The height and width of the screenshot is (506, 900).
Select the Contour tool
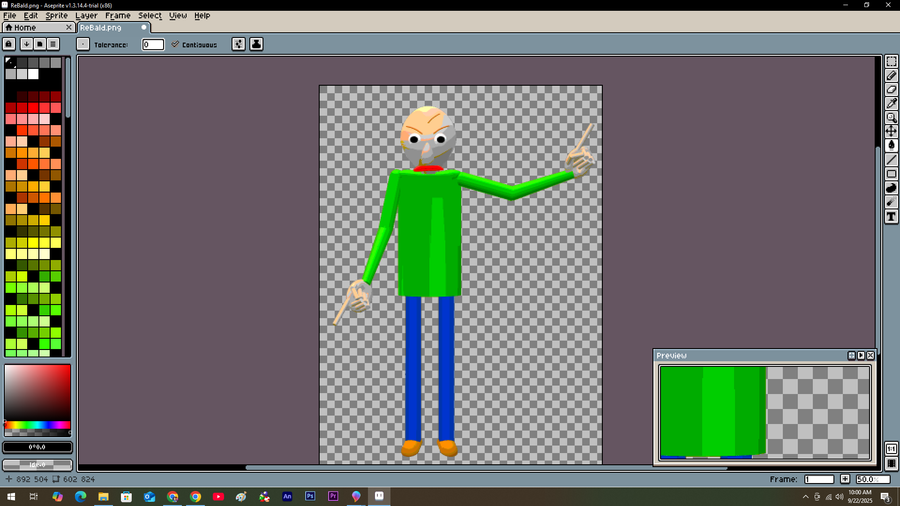891,188
